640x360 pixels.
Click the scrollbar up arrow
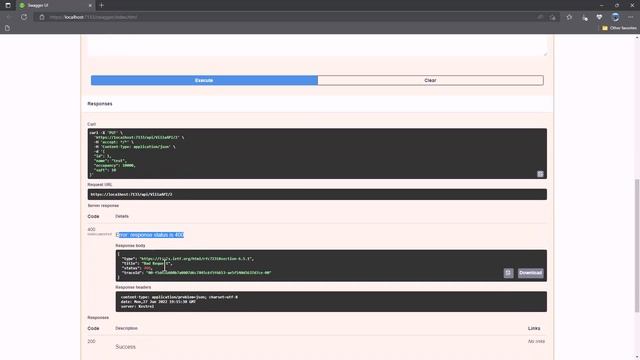[x=637, y=38]
